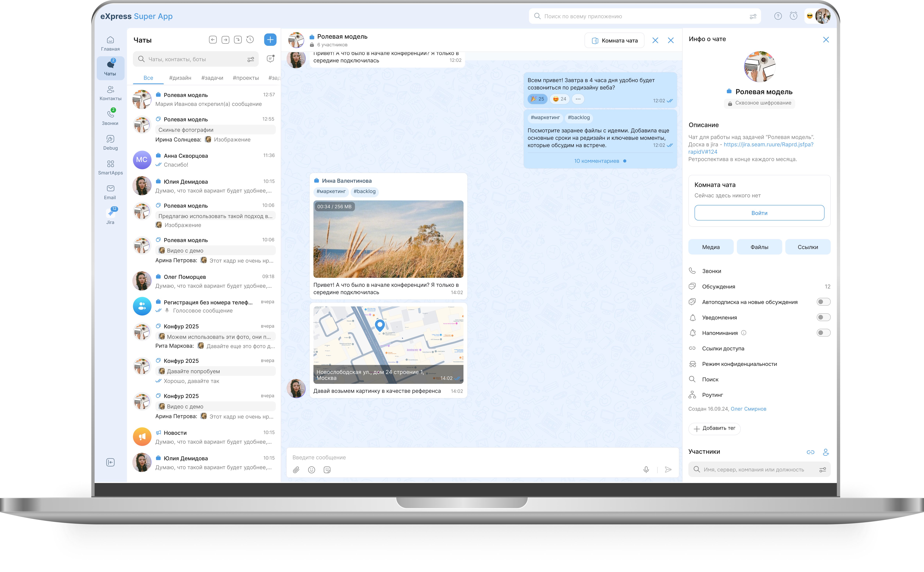Open the 10 комментариев thread link
Screen dimensions: 924x572
coord(596,161)
